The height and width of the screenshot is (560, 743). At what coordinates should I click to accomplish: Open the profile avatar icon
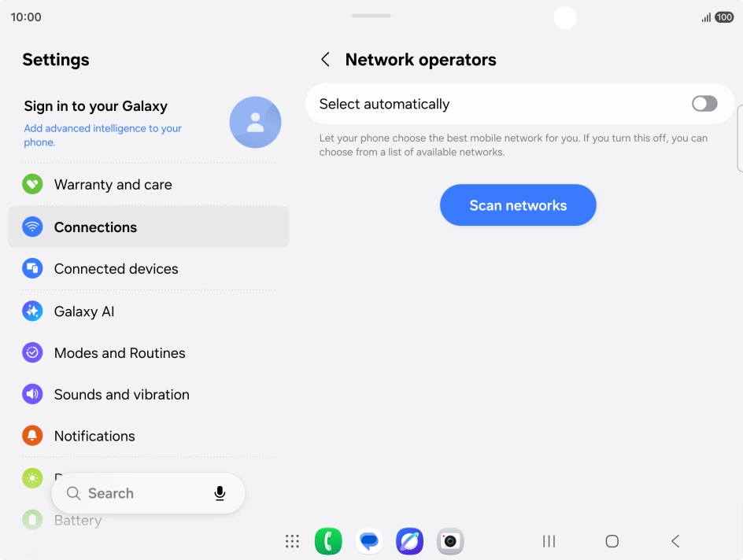(x=255, y=122)
